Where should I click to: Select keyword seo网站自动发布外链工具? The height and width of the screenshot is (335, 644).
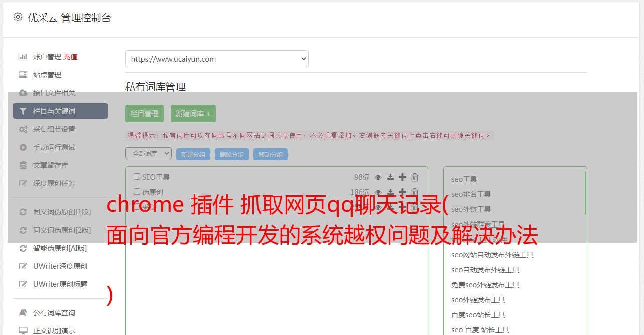492,255
